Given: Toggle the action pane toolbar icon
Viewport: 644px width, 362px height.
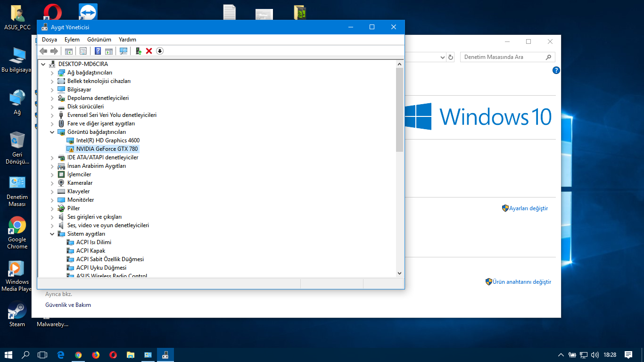Looking at the screenshot, I should tap(109, 51).
